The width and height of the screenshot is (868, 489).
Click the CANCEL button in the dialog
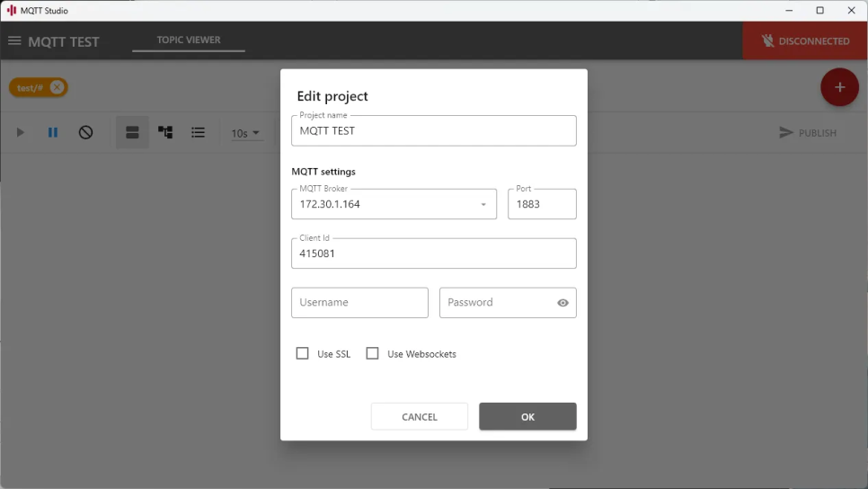click(420, 416)
